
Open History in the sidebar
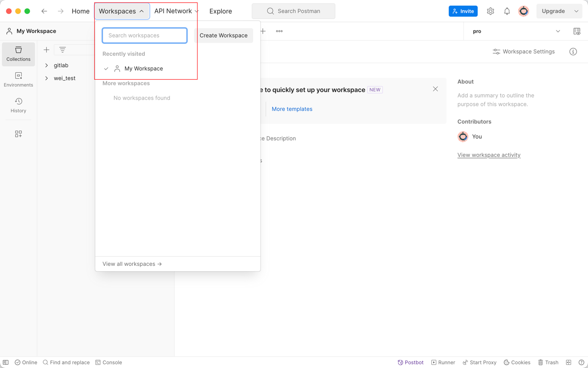tap(18, 105)
